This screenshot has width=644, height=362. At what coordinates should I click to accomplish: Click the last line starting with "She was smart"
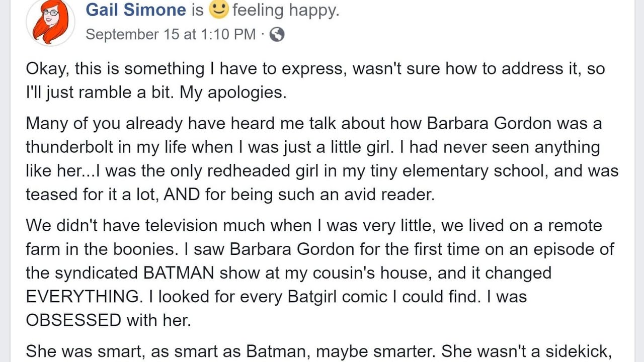tap(318, 351)
